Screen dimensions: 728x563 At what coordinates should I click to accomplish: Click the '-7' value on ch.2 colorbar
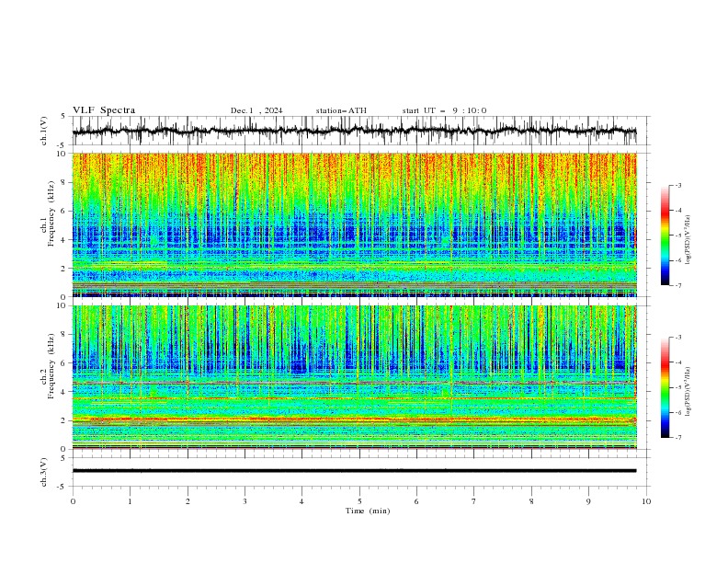[677, 437]
